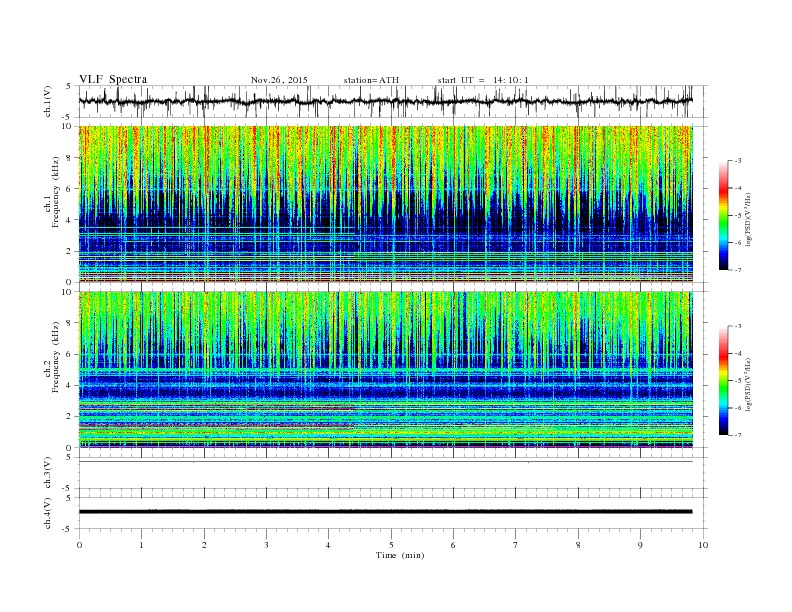Image resolution: width=792 pixels, height=612 pixels.
Task: Click the 'ch.4(V)' axis label
Action: [x=48, y=514]
